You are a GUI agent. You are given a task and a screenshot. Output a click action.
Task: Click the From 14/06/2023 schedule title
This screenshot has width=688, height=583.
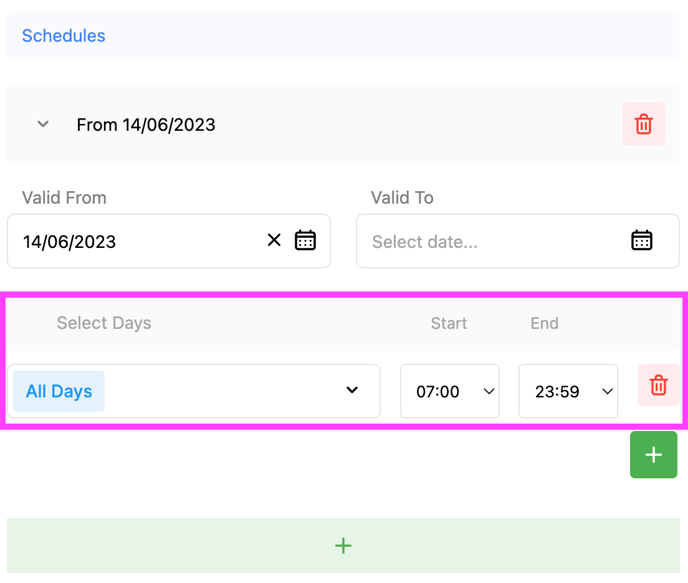coord(146,125)
